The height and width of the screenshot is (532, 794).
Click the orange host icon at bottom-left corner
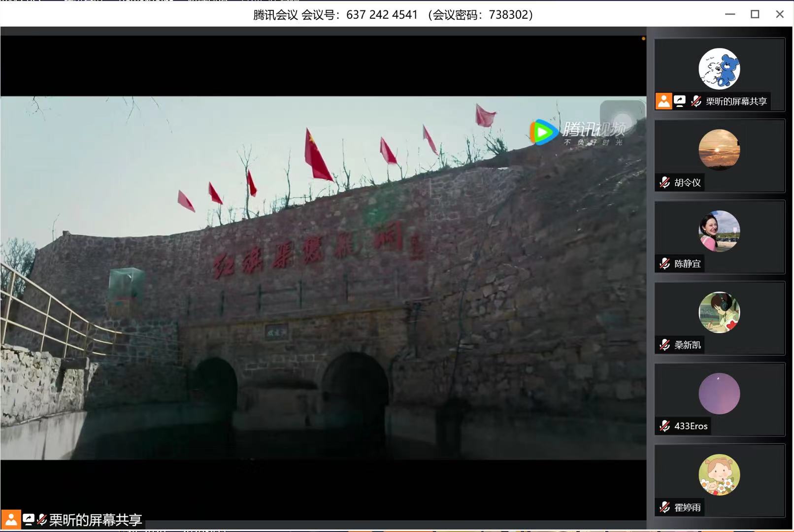(x=11, y=520)
